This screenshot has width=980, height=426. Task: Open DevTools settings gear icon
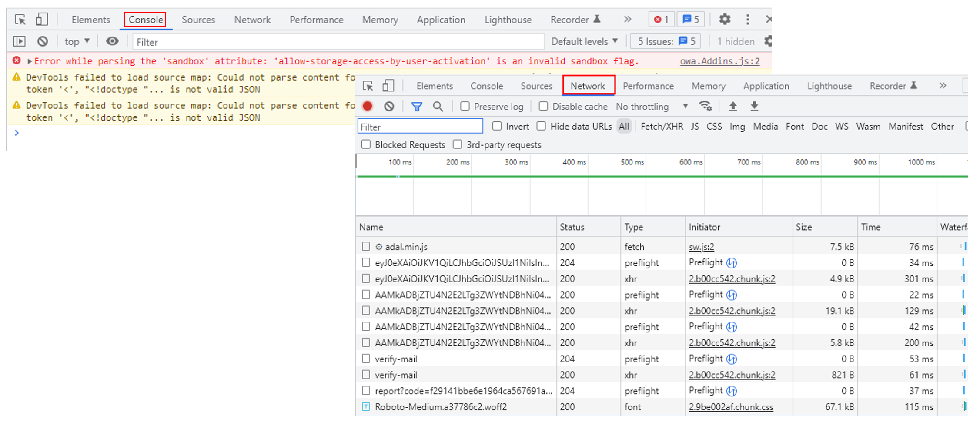725,19
